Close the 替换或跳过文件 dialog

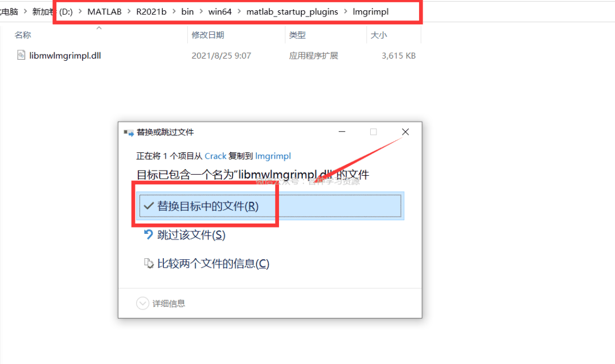coord(405,132)
